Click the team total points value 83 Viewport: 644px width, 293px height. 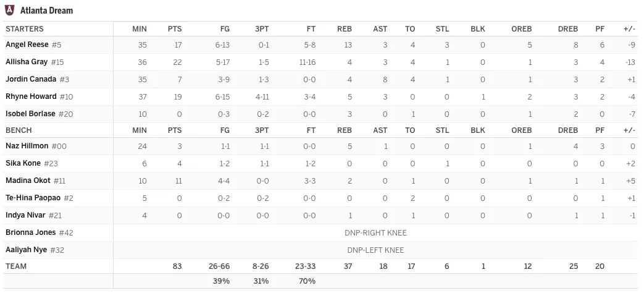click(177, 266)
